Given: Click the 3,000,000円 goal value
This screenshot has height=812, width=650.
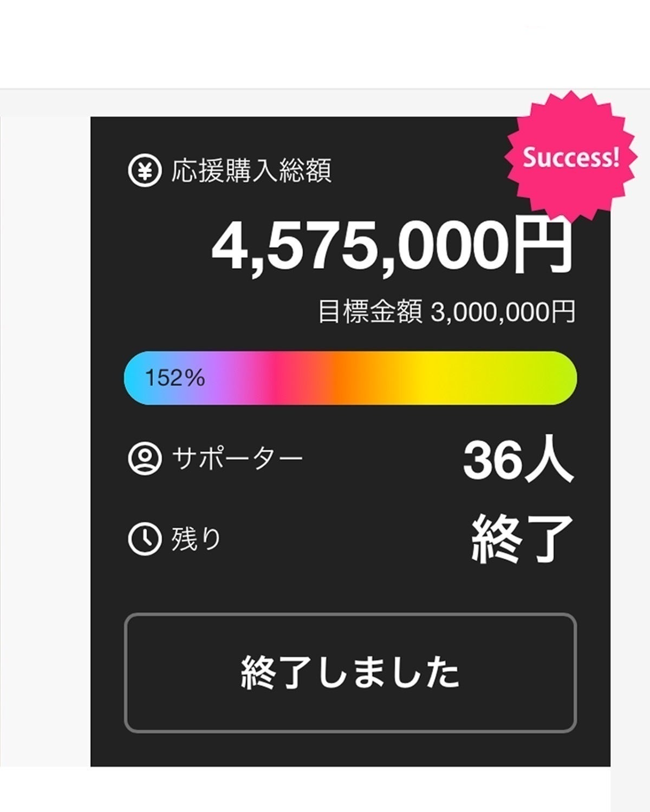Looking at the screenshot, I should pos(503,312).
